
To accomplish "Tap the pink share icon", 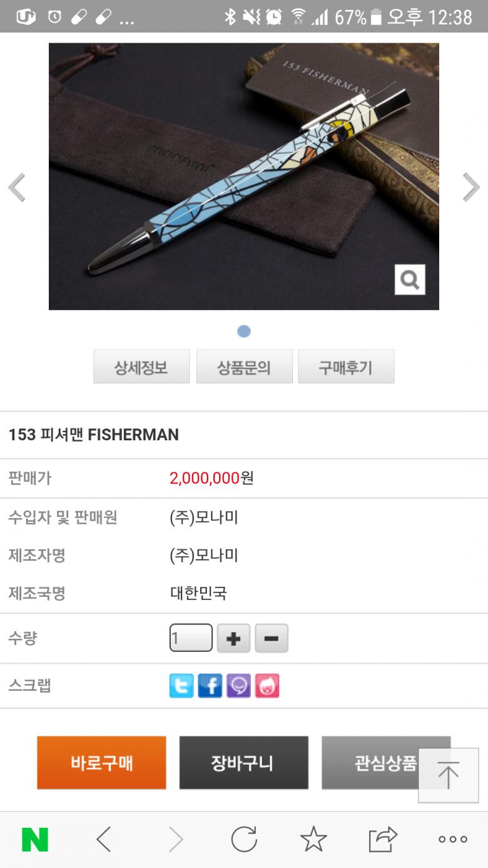I will coord(267,686).
